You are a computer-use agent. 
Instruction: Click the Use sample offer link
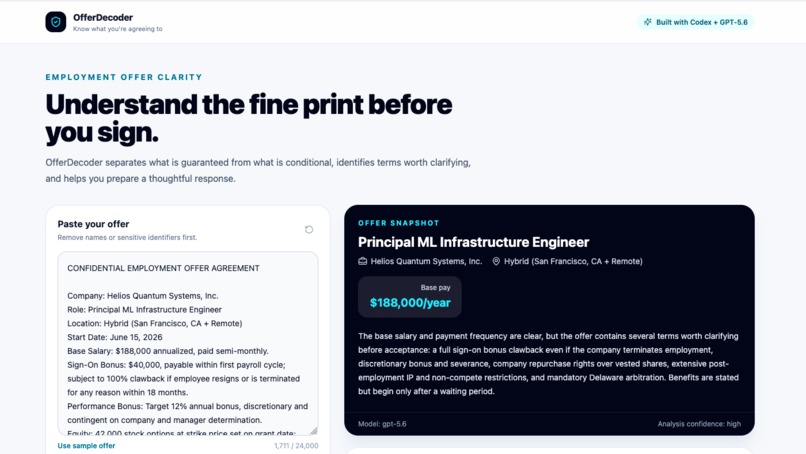click(86, 446)
